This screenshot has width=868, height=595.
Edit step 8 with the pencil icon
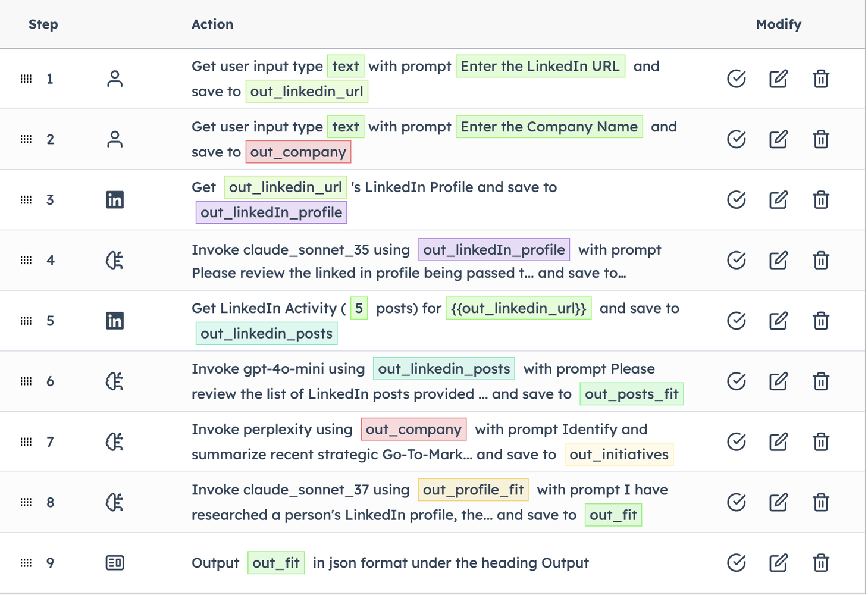pos(778,502)
